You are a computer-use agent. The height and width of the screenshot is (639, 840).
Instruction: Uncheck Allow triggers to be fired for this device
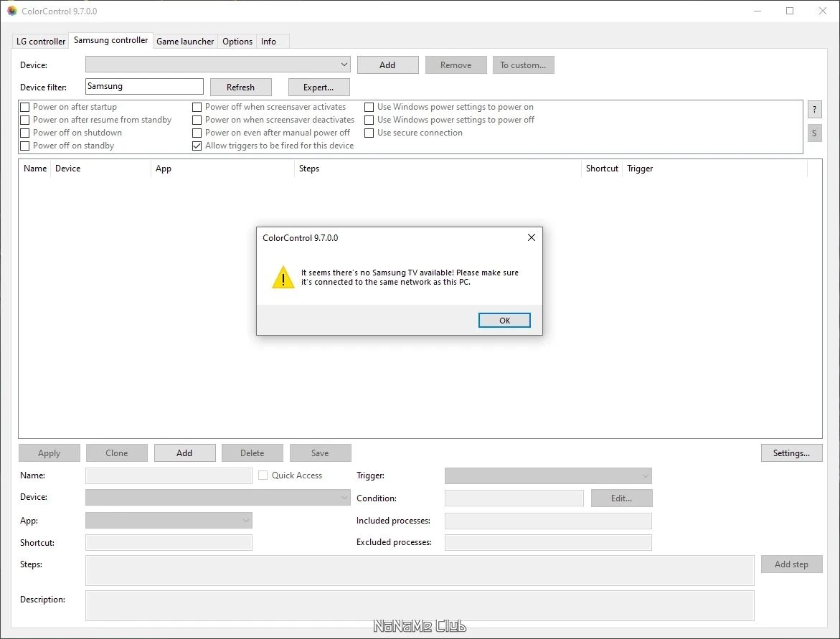click(x=197, y=146)
